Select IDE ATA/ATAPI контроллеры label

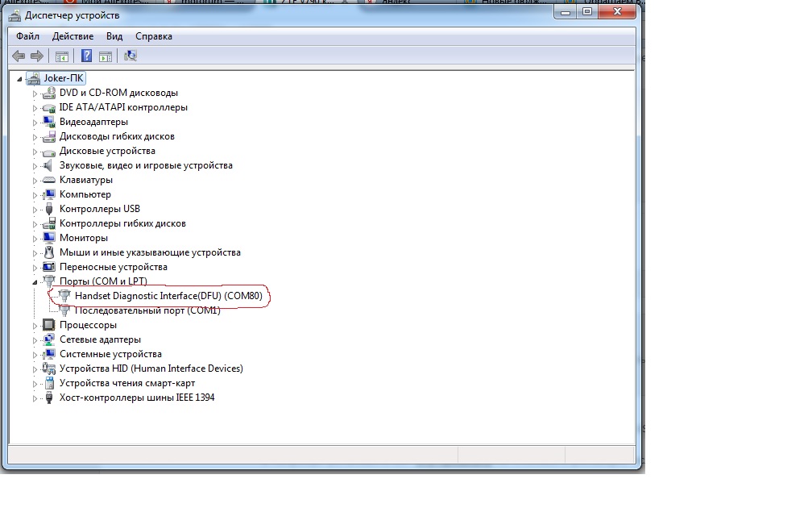pos(123,107)
